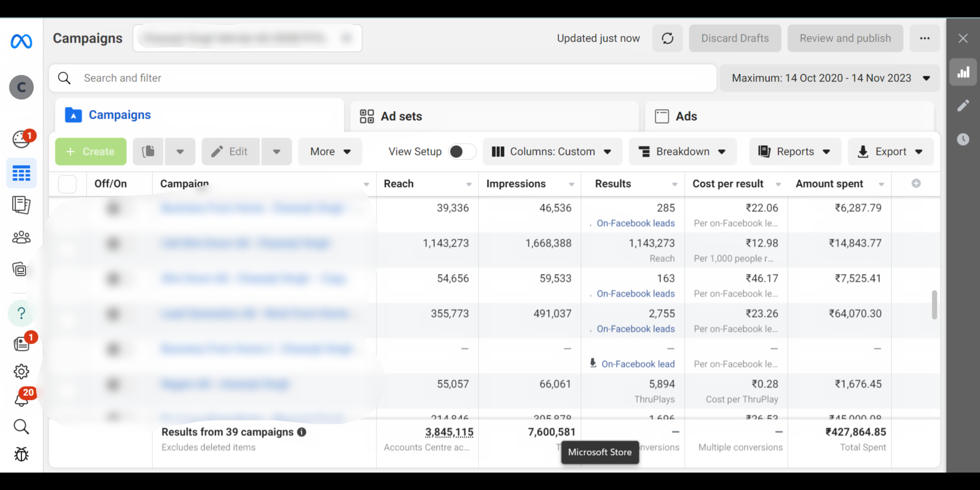Viewport: 980px width, 490px height.
Task: Add a column with the plus icon
Action: click(x=916, y=183)
